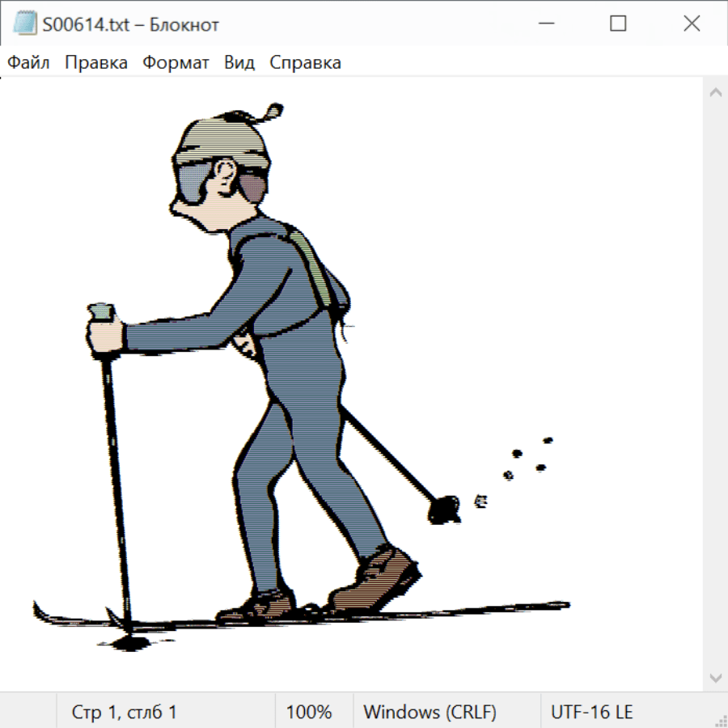Viewport: 728px width, 728px height.
Task: Open the Формат menu
Action: (x=176, y=62)
